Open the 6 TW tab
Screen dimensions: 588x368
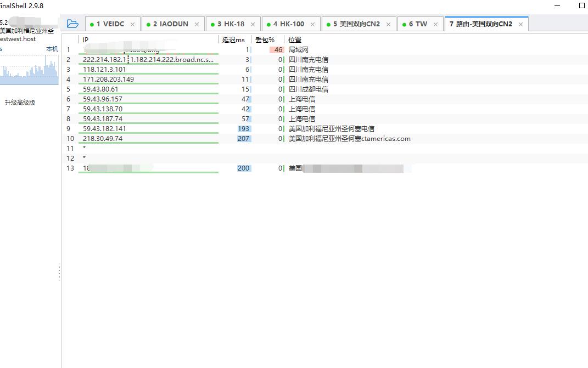(417, 24)
